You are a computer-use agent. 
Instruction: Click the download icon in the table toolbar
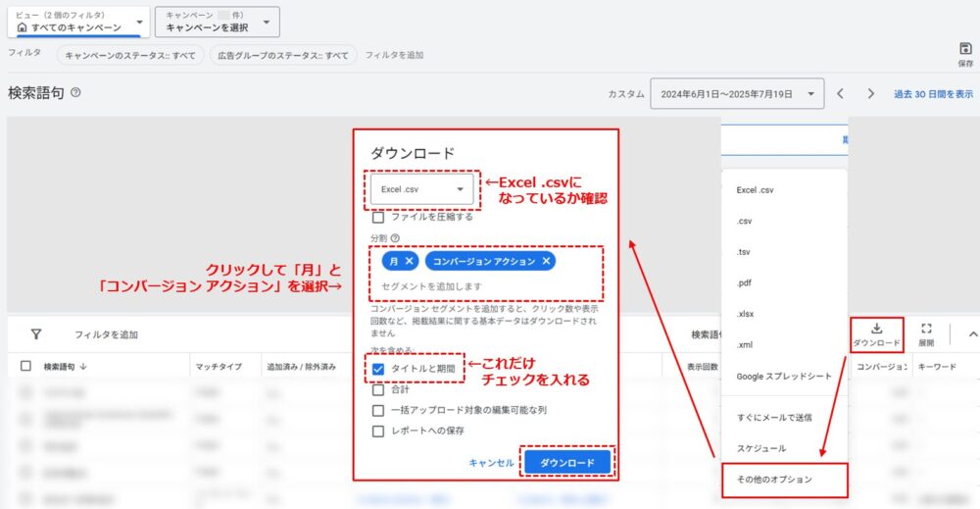point(876,330)
